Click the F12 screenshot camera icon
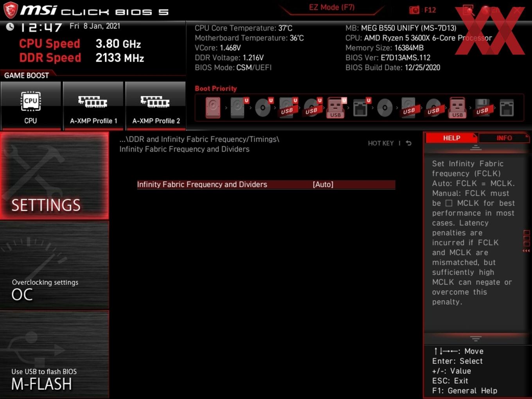This screenshot has height=399, width=532. pyautogui.click(x=414, y=10)
